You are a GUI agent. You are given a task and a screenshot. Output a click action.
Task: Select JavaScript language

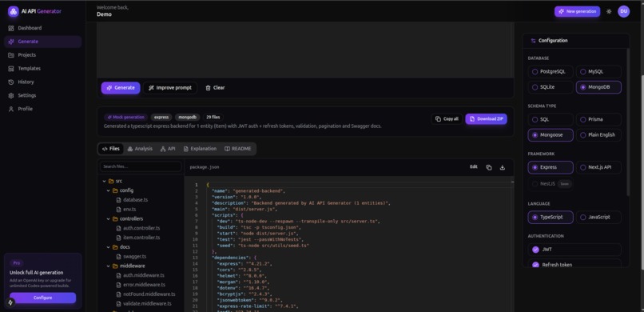coord(598,217)
